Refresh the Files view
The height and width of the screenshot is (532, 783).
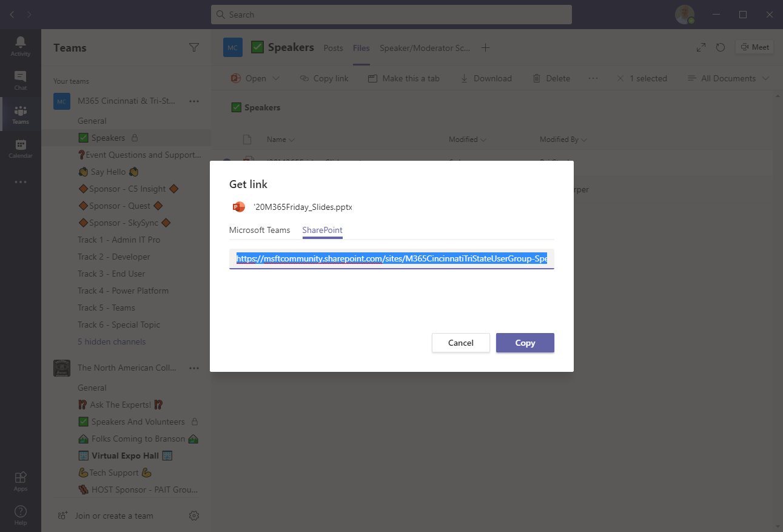click(721, 47)
